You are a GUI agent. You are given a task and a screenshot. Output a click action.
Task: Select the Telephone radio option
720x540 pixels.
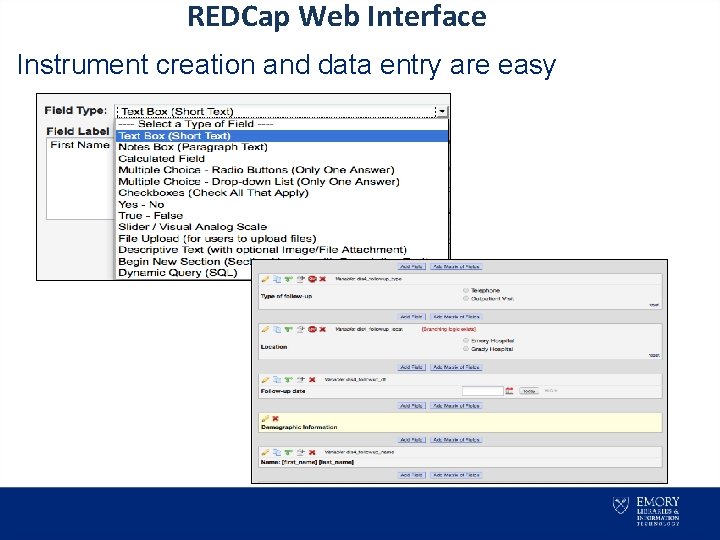tap(466, 290)
